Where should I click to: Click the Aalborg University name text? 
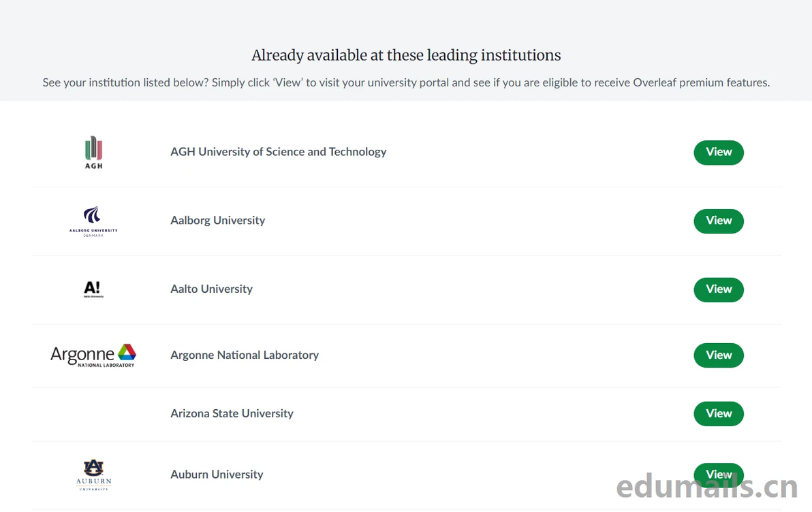(x=217, y=221)
